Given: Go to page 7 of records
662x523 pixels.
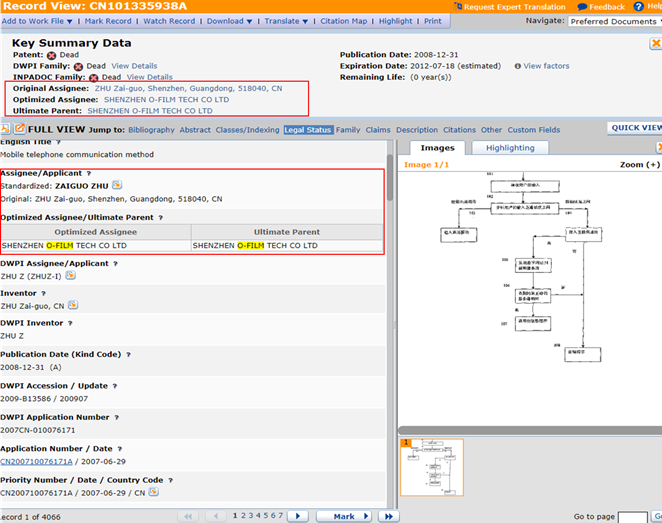Looking at the screenshot, I should (x=281, y=515).
